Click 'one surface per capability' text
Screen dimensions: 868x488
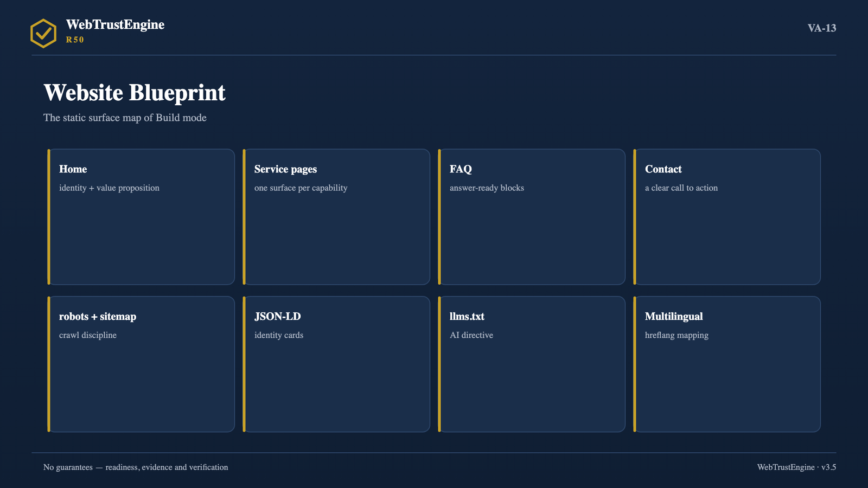coord(301,188)
